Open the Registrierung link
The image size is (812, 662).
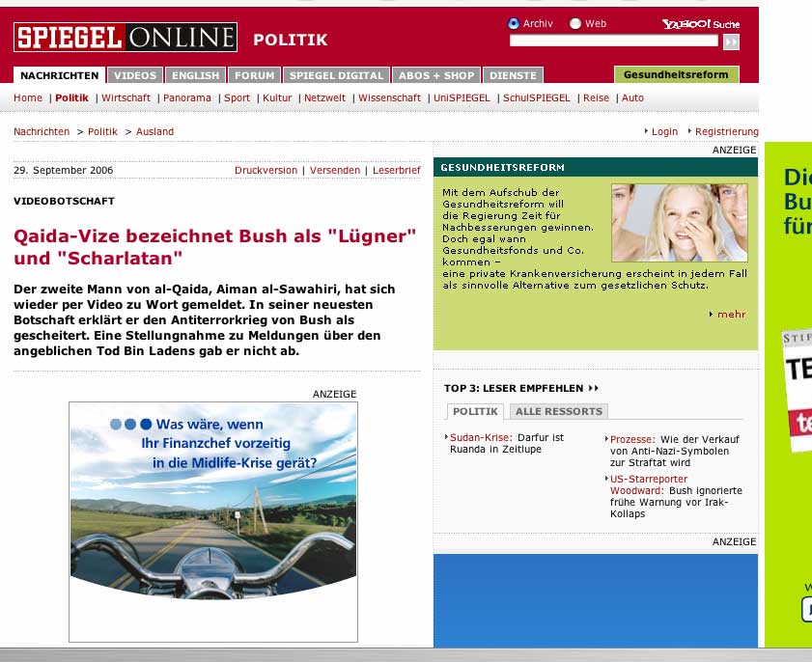click(x=726, y=131)
